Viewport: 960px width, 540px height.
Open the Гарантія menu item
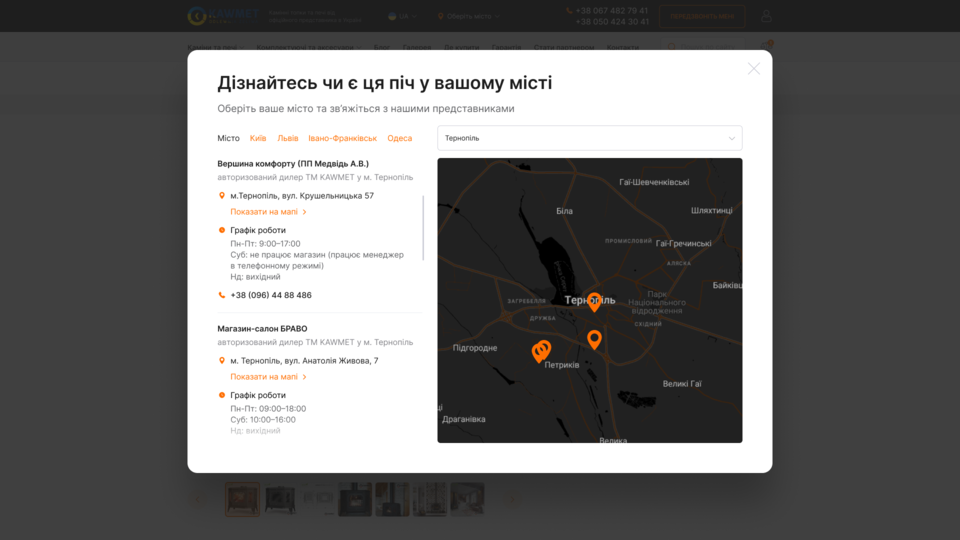(506, 47)
